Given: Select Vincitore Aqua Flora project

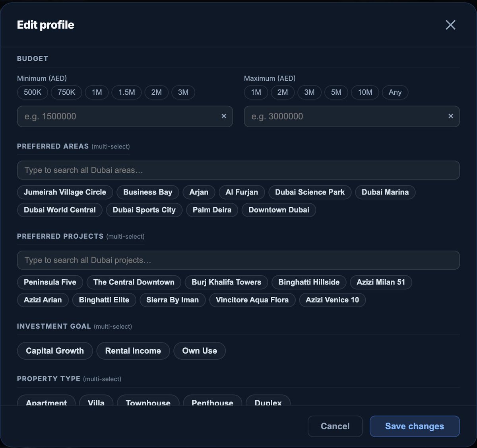Looking at the screenshot, I should click(252, 300).
